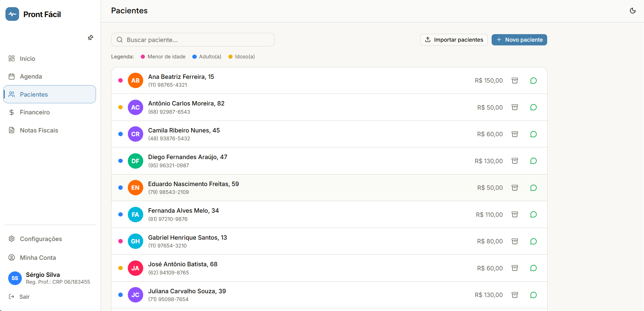Open chat for Eduardo Nascimento Freitas
This screenshot has width=644, height=311.
pos(534,188)
